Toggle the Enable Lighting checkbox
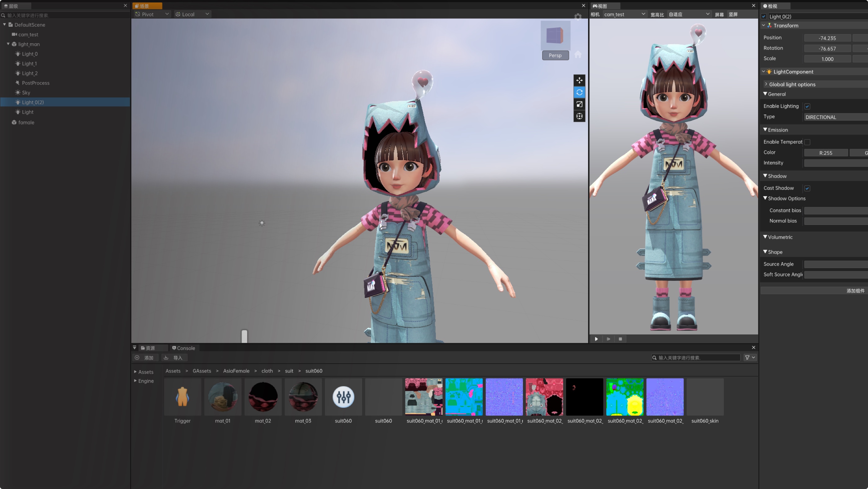 [x=807, y=106]
